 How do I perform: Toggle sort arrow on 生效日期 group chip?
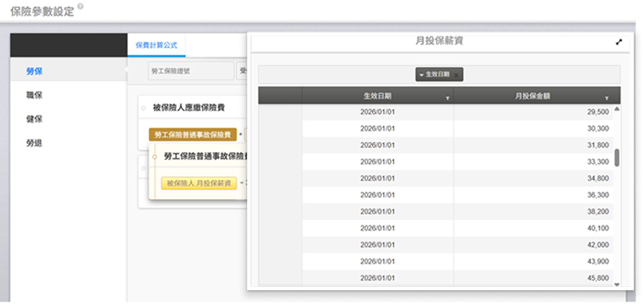click(421, 75)
